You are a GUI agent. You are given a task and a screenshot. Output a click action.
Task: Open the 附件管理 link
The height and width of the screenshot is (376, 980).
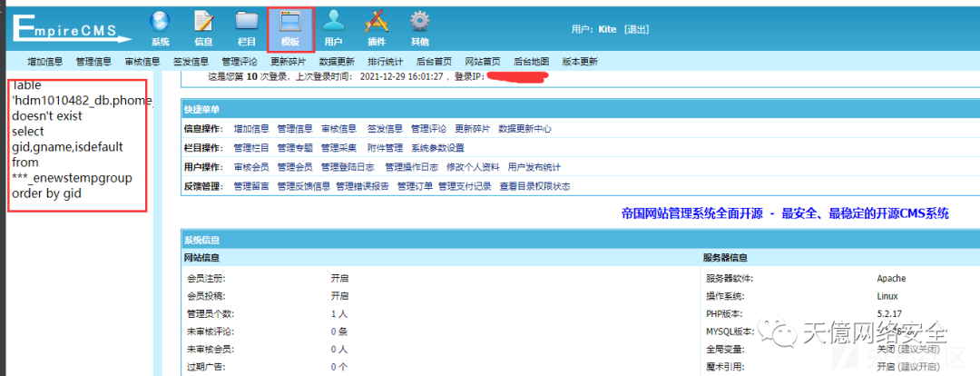pos(385,148)
